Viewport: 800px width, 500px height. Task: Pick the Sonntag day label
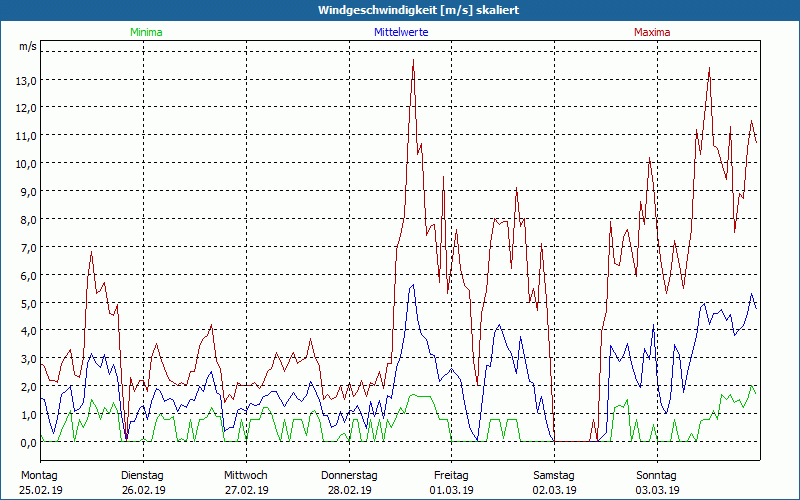[657, 475]
